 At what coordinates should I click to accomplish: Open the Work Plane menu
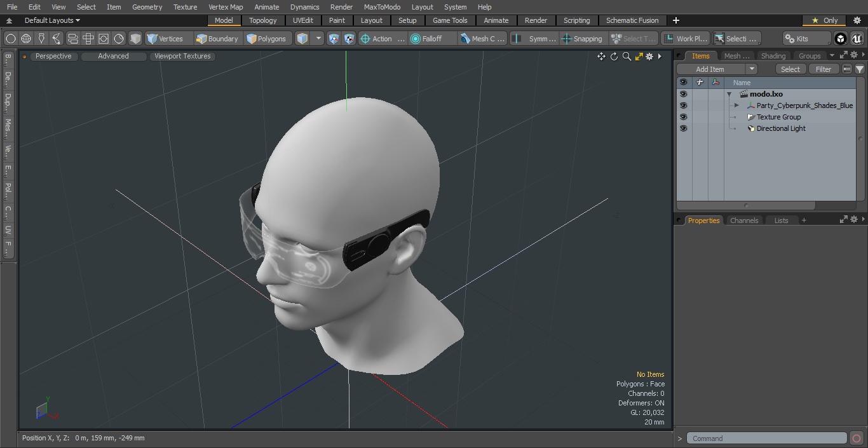pos(685,39)
